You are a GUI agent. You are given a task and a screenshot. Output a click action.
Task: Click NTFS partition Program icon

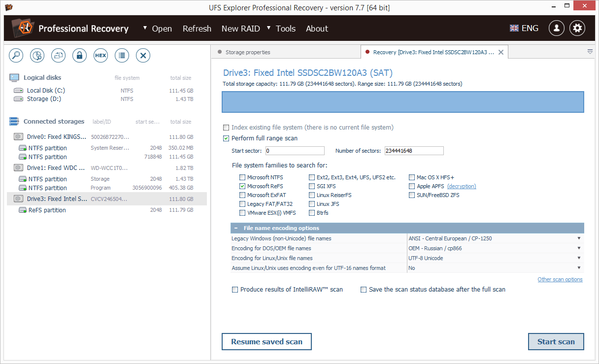[23, 188]
